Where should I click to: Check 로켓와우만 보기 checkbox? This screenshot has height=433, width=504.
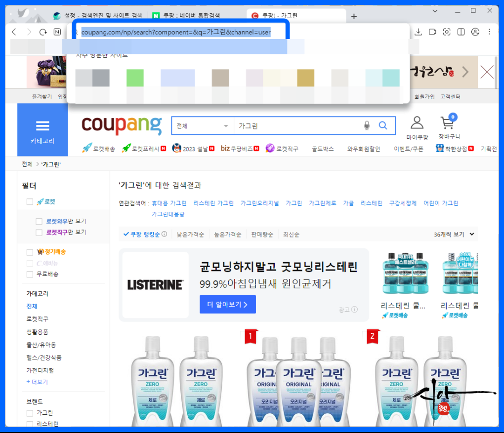click(39, 221)
